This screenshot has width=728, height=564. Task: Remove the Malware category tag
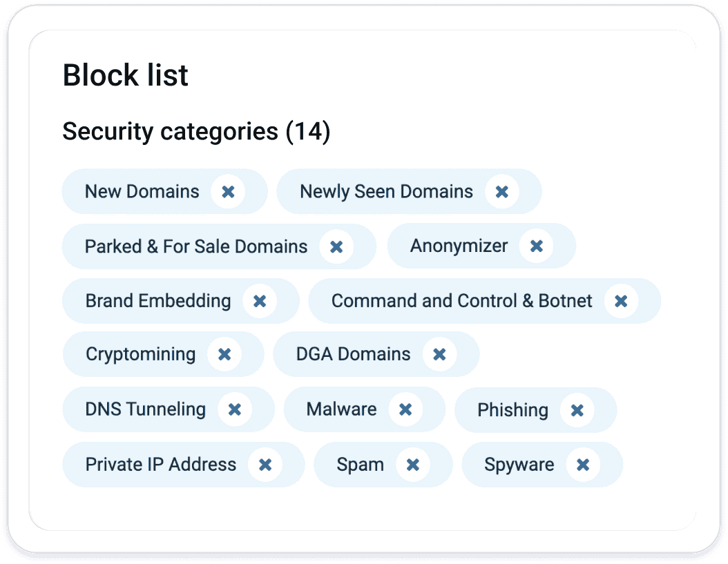405,409
